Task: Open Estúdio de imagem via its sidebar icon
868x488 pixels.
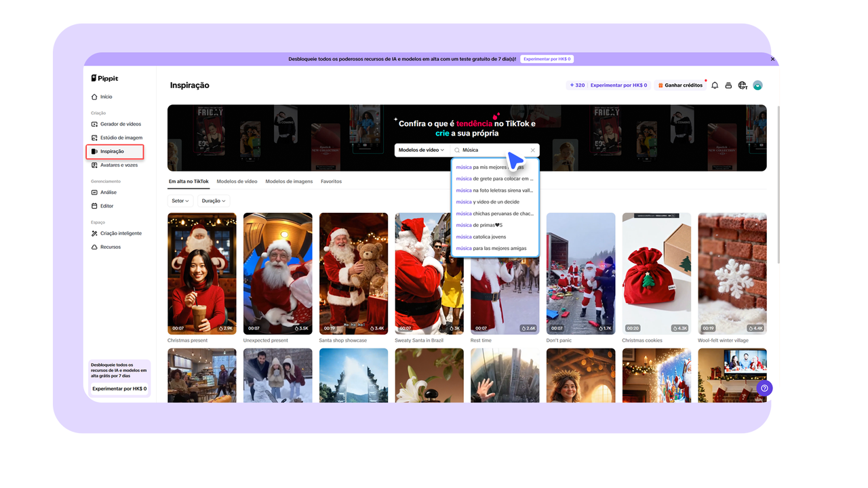Action: pos(94,138)
